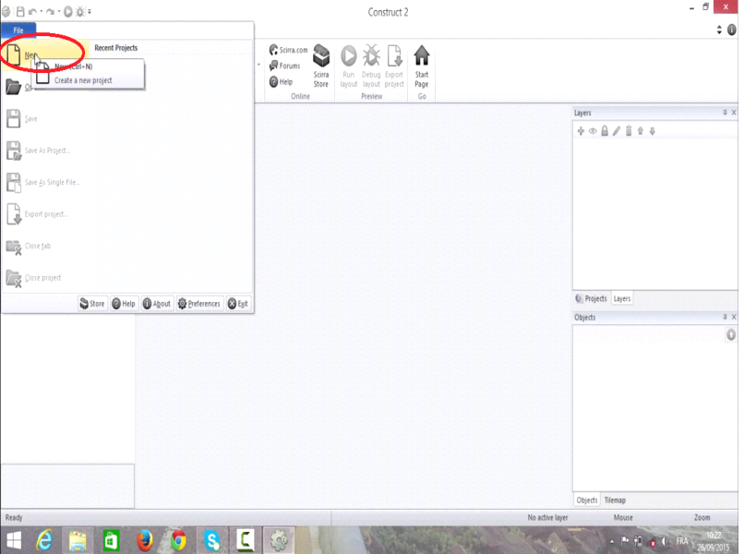Screen dimensions: 756x554
Task: Toggle the layer lock icon
Action: point(606,130)
